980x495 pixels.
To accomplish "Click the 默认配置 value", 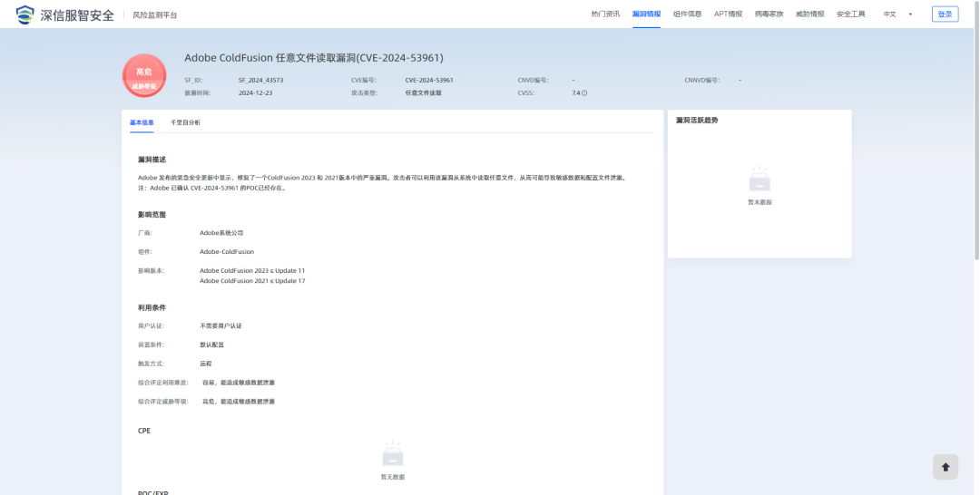I will click(211, 345).
